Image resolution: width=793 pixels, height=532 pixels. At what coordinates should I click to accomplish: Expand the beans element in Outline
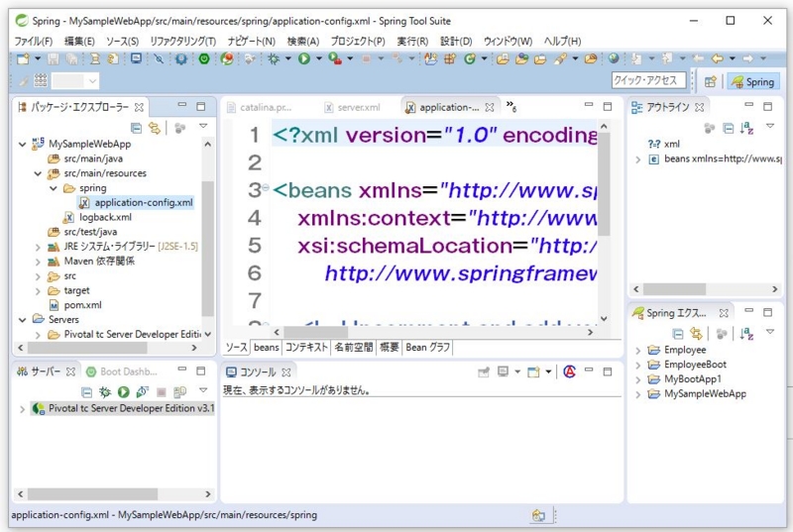coord(638,160)
